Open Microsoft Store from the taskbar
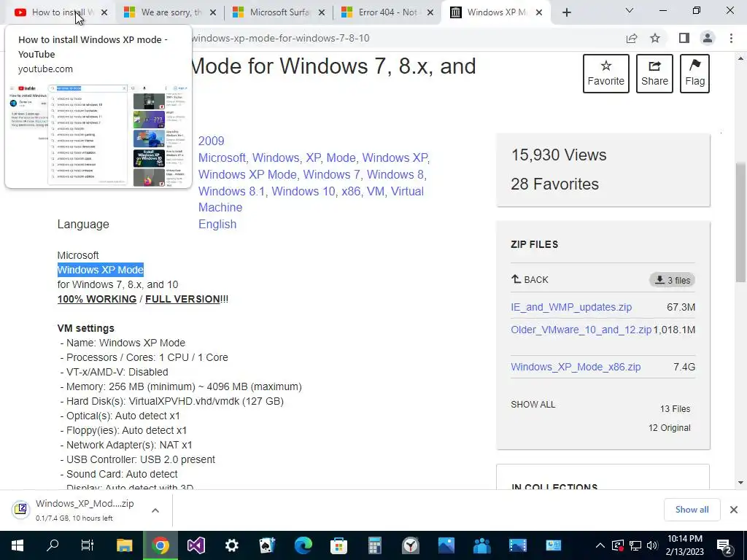The width and height of the screenshot is (747, 560). pos(338,545)
